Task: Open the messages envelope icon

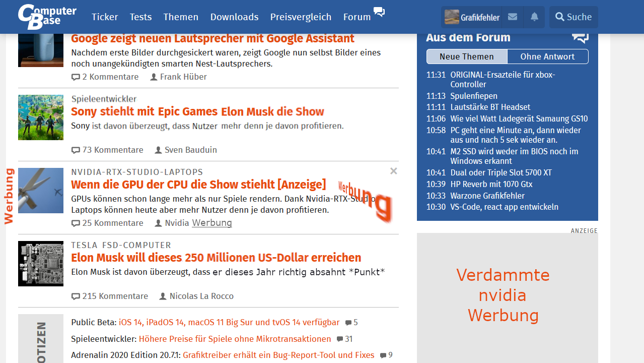Action: 513,17
